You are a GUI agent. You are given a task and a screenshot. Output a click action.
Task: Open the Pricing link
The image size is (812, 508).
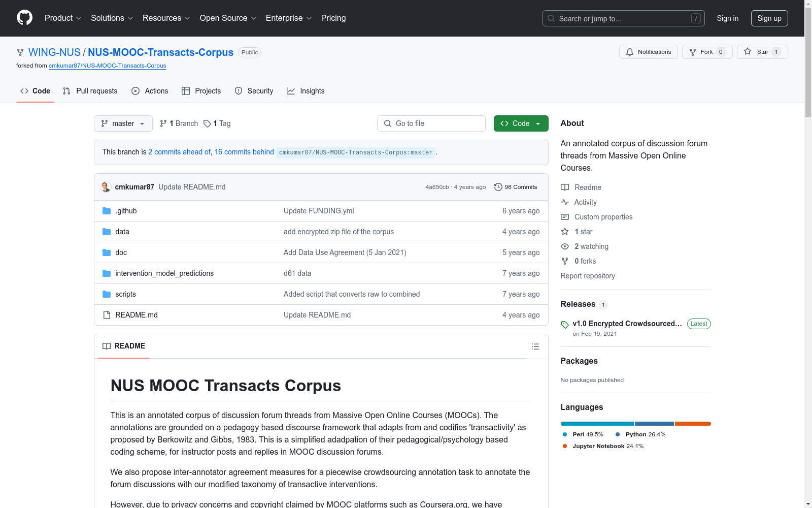coord(333,18)
